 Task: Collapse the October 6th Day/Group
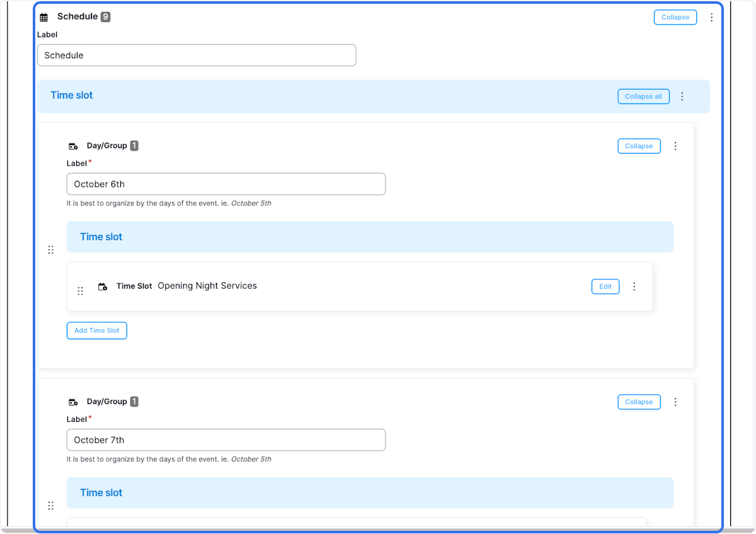coord(639,146)
